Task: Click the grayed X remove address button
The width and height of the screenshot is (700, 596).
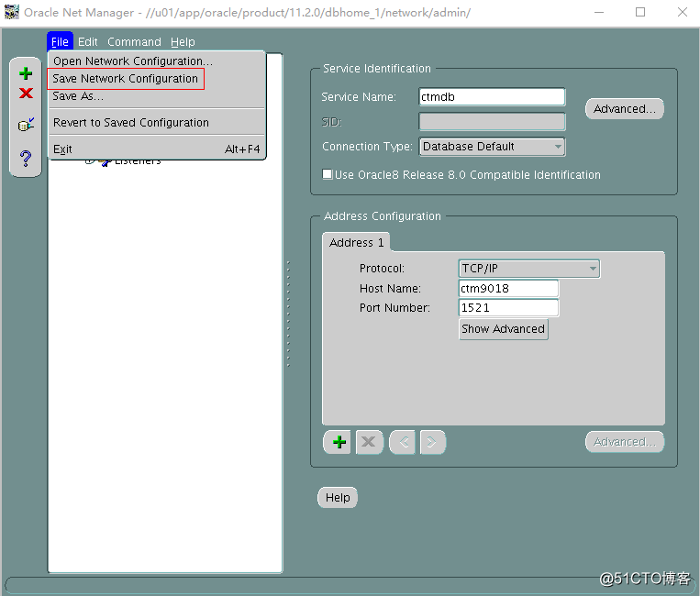Action: tap(369, 442)
